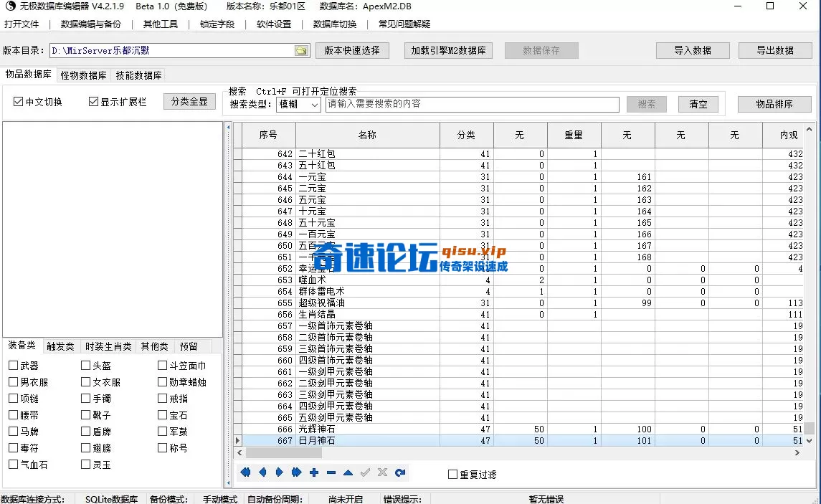This screenshot has height=504, width=821.
Task: Open the 其他工具 menu
Action: click(x=161, y=24)
